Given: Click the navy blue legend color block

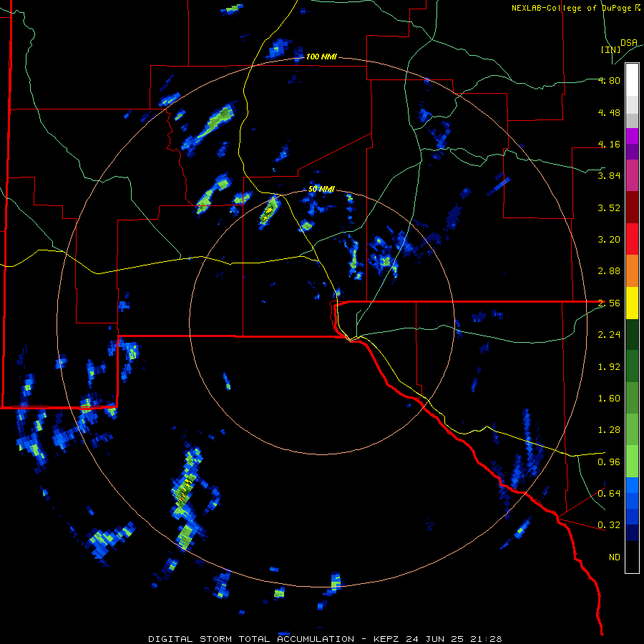Looking at the screenshot, I should pyautogui.click(x=632, y=532).
